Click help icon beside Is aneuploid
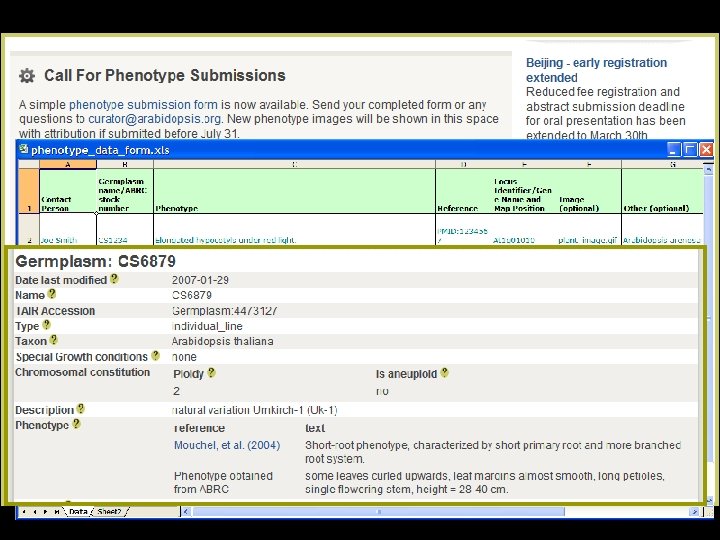Viewport: 720px width, 540px height. (444, 372)
